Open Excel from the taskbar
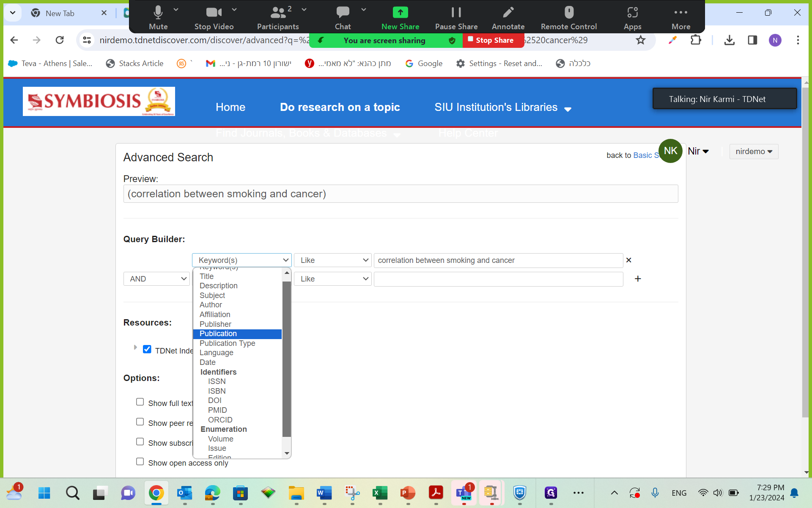 (x=380, y=493)
